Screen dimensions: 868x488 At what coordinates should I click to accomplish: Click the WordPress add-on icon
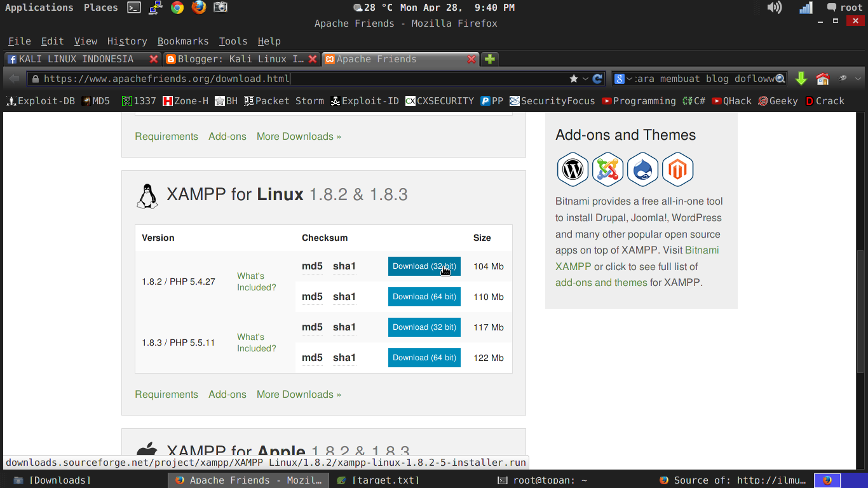pos(573,170)
